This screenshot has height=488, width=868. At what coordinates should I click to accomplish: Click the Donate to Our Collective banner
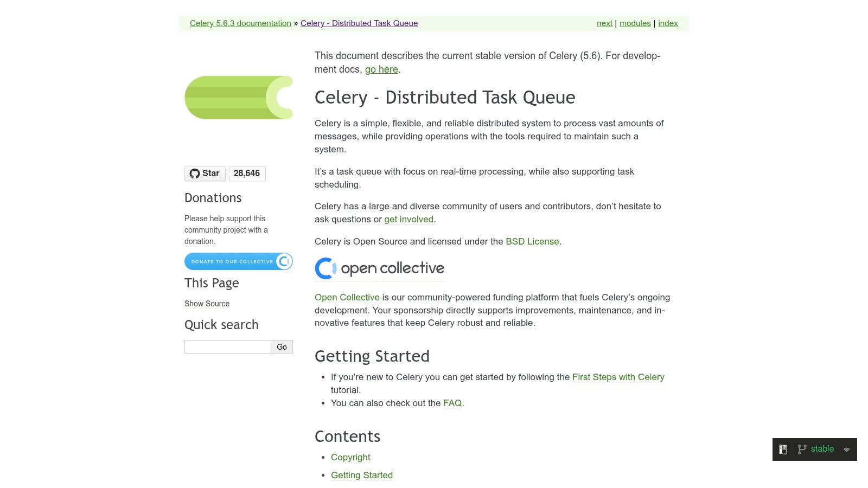239,261
